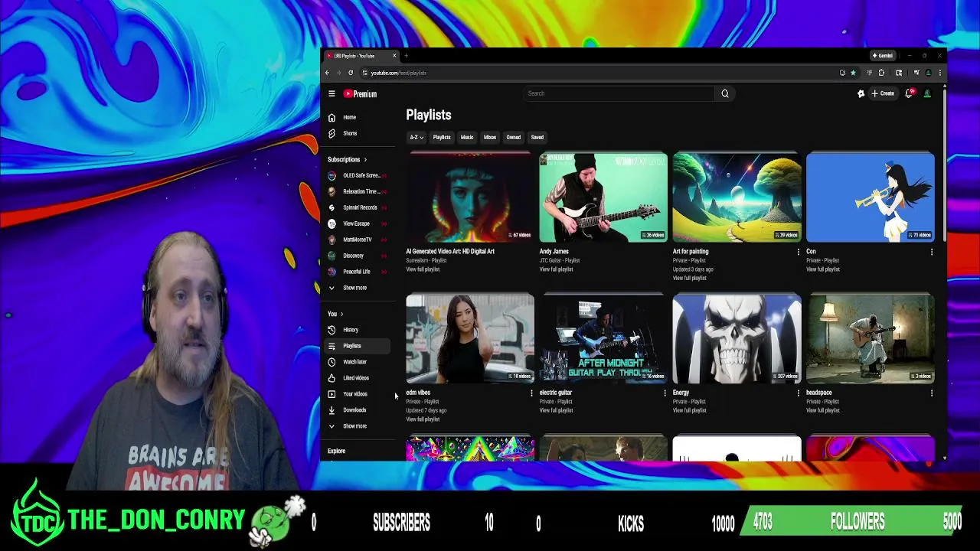980x551 pixels.
Task: Select the Mixes filter chip
Action: [x=490, y=138]
